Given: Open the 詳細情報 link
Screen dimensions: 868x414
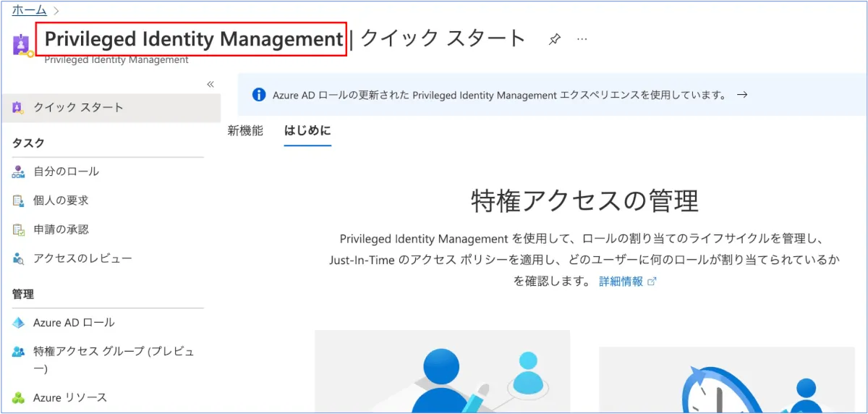Looking at the screenshot, I should (627, 282).
